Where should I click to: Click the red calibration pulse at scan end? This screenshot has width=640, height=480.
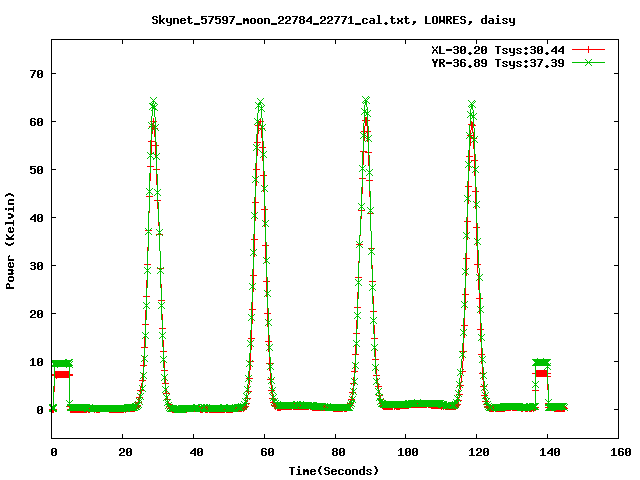pyautogui.click(x=541, y=373)
